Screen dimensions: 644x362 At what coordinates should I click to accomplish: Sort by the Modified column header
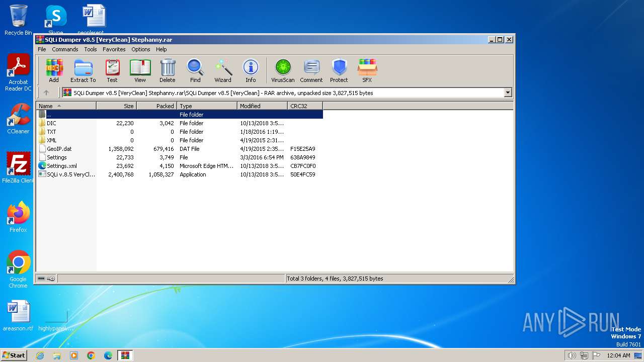click(x=262, y=106)
